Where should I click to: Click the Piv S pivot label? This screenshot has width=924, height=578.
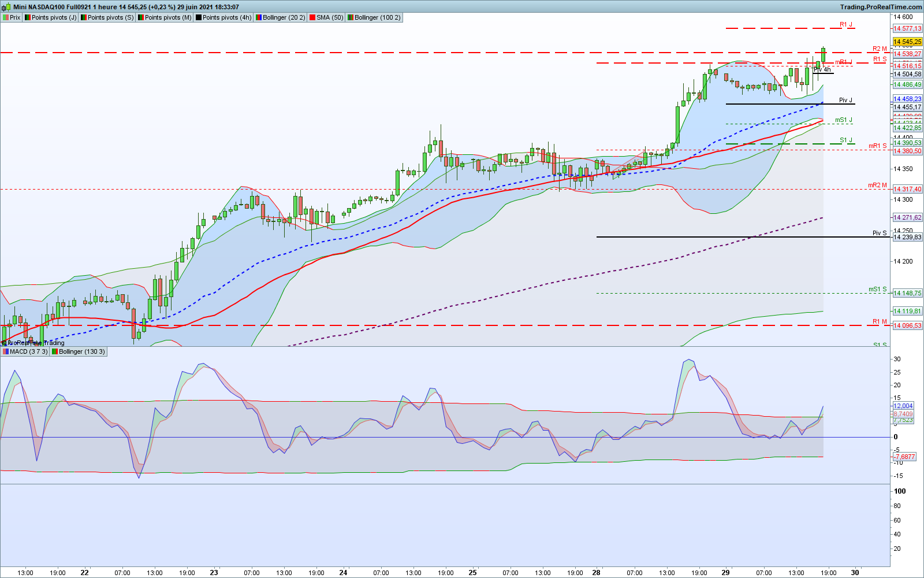(880, 233)
